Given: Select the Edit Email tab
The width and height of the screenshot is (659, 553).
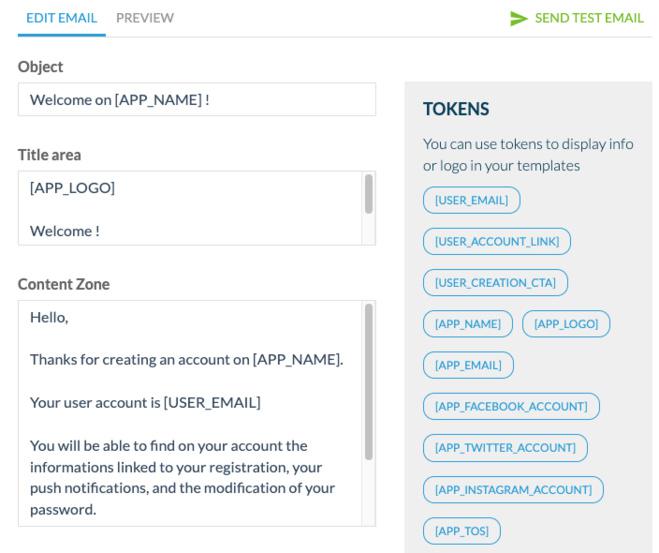Looking at the screenshot, I should [x=61, y=18].
